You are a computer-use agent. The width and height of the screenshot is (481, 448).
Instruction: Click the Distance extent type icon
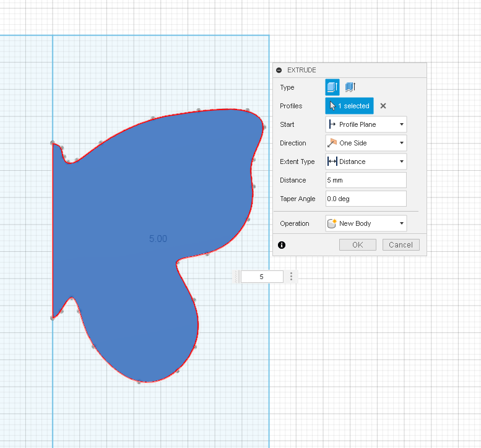click(332, 162)
